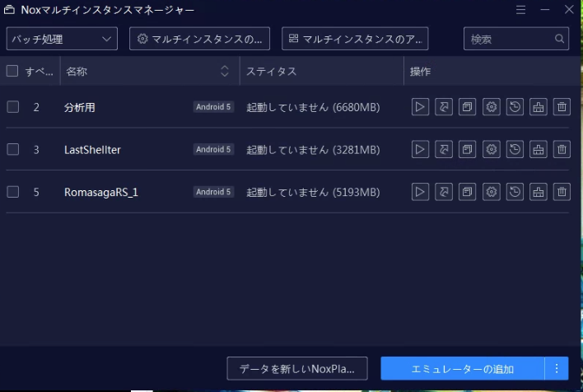Delete the RomasagaRS_1 instance
The width and height of the screenshot is (583, 392).
pos(562,192)
